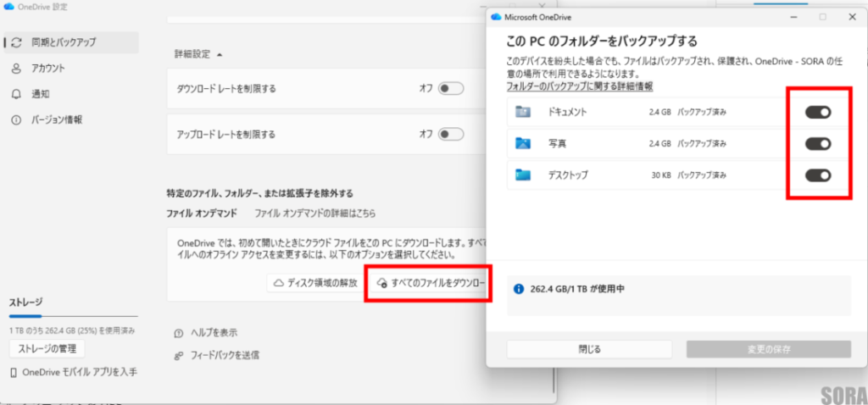The width and height of the screenshot is (868, 405).
Task: Click the cloud icon in ディスク領域の解放 button
Action: pyautogui.click(x=279, y=283)
